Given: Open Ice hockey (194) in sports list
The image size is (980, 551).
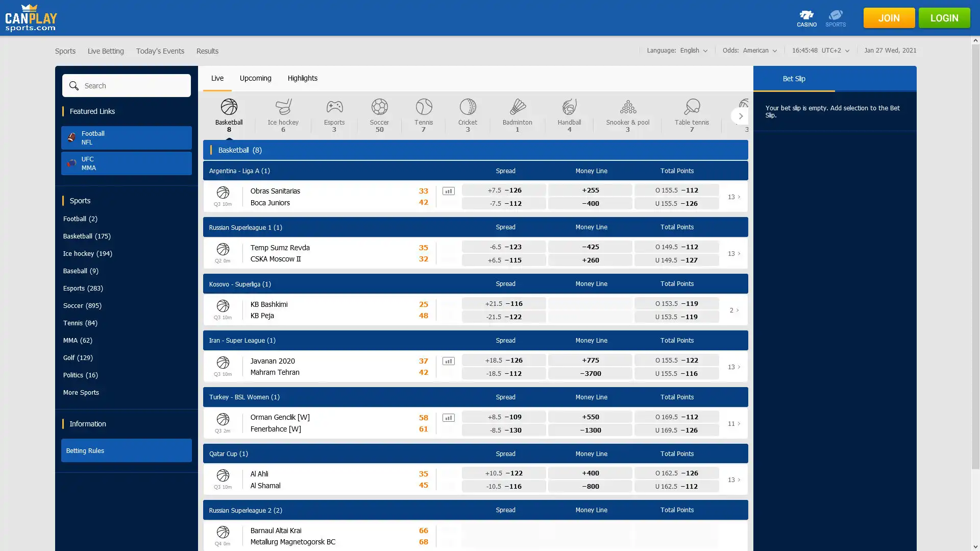Looking at the screenshot, I should click(87, 253).
